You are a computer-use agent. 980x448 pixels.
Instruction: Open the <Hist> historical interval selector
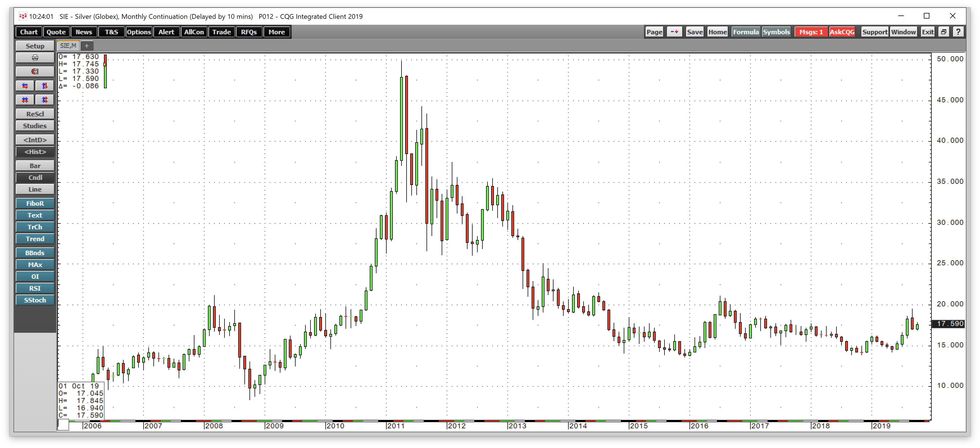coord(35,151)
